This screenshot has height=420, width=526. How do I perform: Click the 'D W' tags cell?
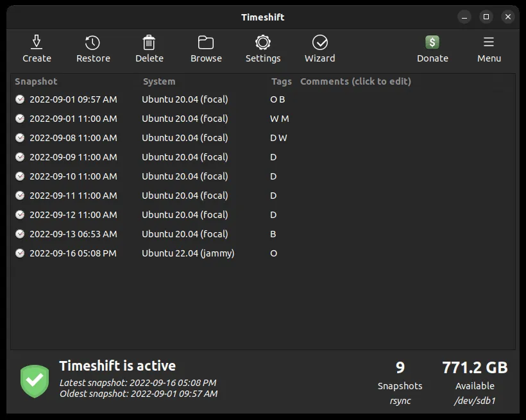[278, 138]
